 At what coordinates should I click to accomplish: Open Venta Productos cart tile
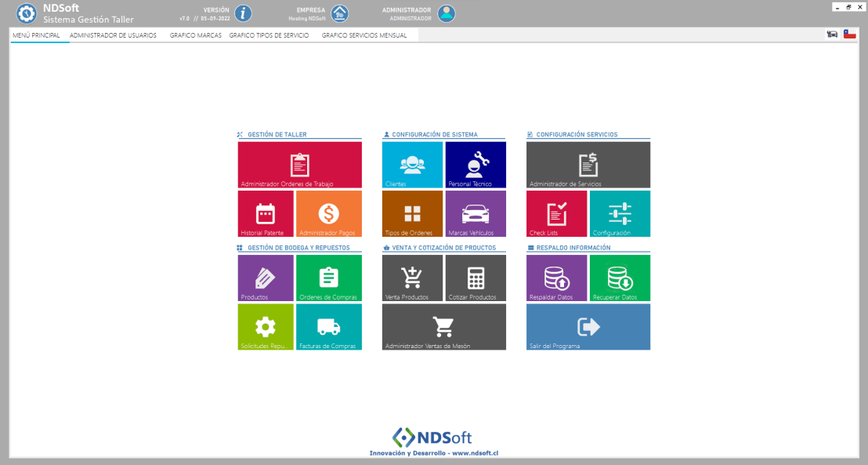coord(412,278)
